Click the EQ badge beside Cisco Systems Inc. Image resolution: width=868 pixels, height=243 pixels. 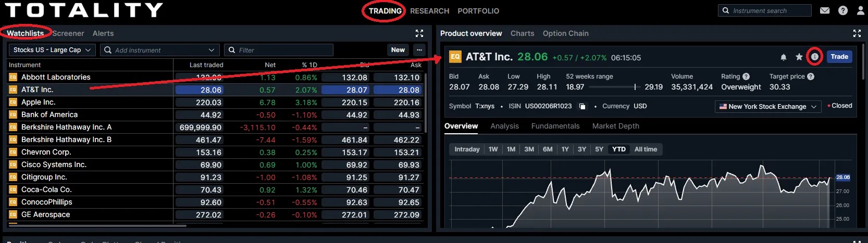click(13, 164)
